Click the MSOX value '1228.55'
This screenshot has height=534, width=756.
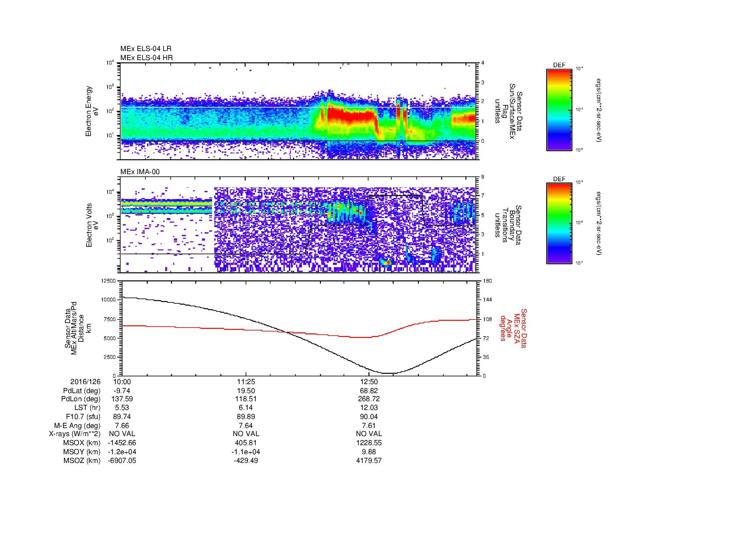(x=369, y=443)
